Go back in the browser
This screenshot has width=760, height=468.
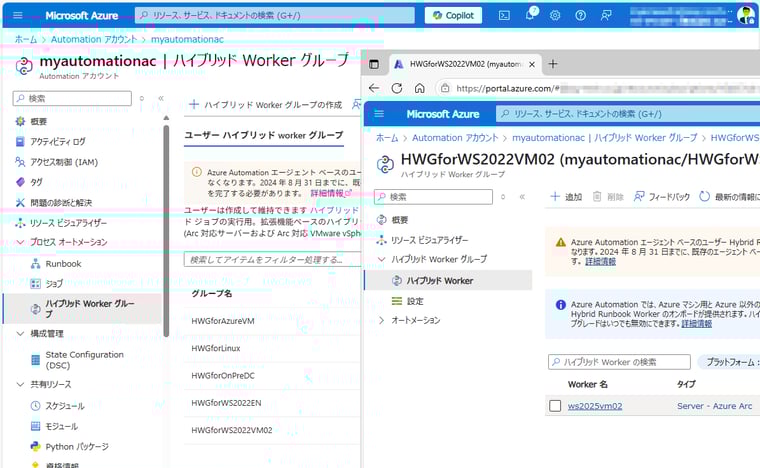(374, 88)
